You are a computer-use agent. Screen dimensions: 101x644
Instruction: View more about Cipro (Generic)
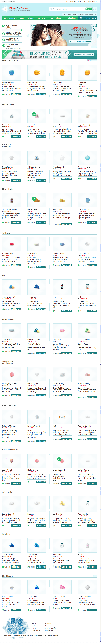[32, 267]
